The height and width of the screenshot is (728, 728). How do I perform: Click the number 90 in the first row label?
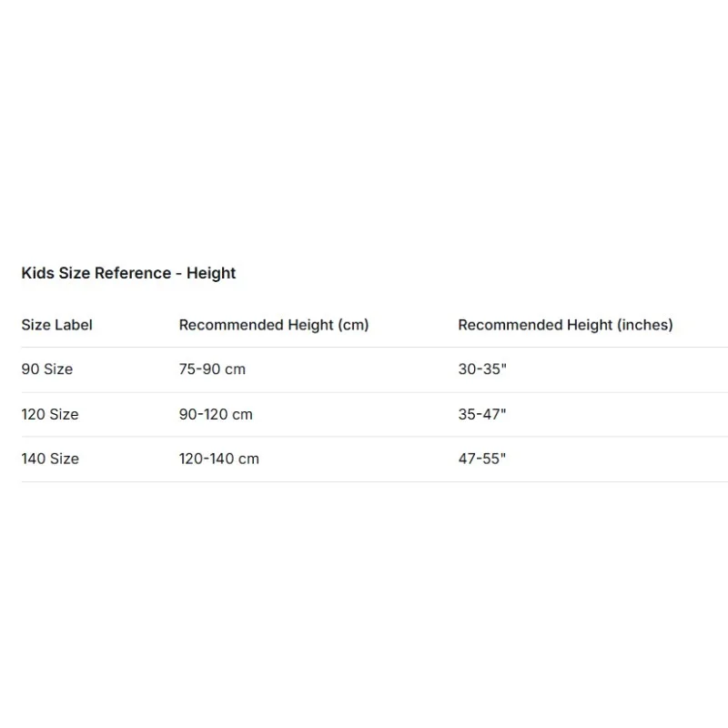[x=30, y=369]
